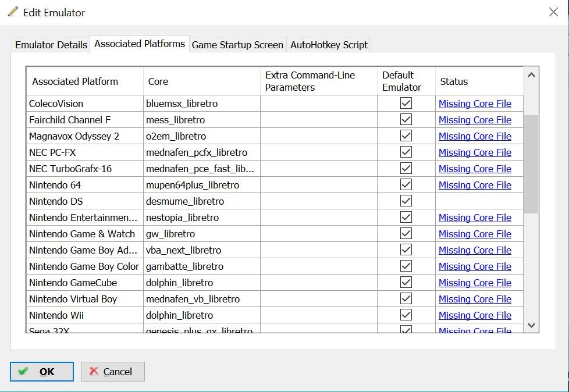The width and height of the screenshot is (569, 392).
Task: Click the mednafen_pcfx_libretro core cell
Action: click(202, 152)
